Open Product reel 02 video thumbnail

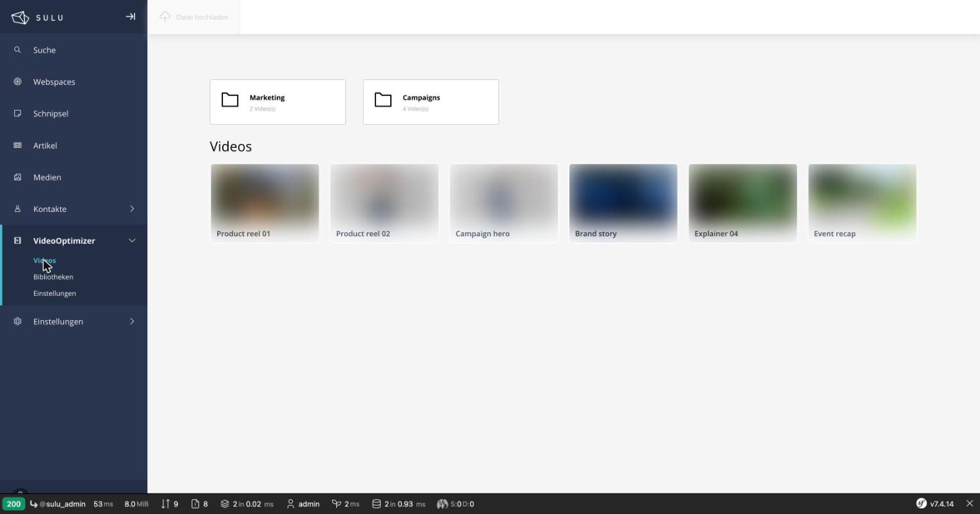click(x=384, y=204)
